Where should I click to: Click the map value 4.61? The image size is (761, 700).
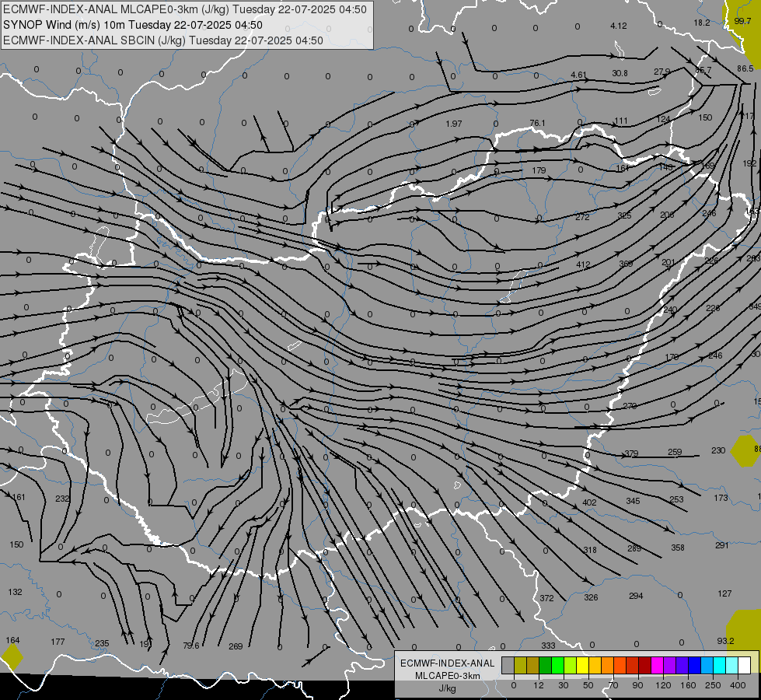(x=578, y=75)
